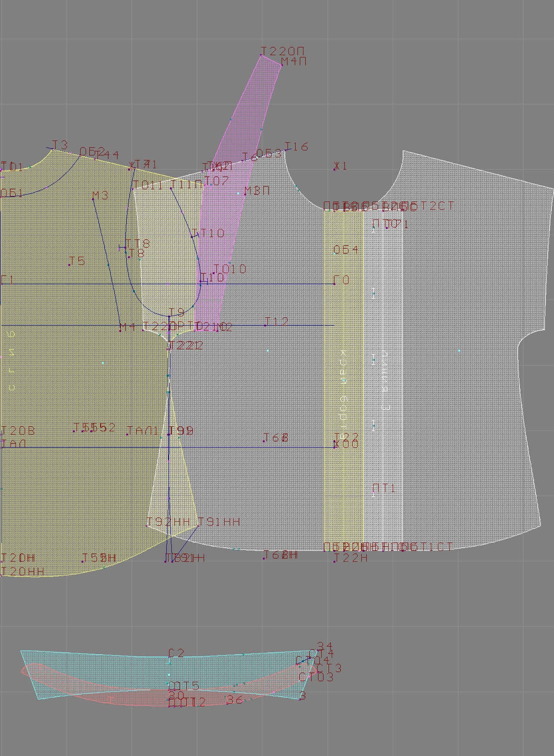Viewport: 554px width, 756px height.
Task: Select point TАЛ1 on the waistline
Action: click(128, 434)
